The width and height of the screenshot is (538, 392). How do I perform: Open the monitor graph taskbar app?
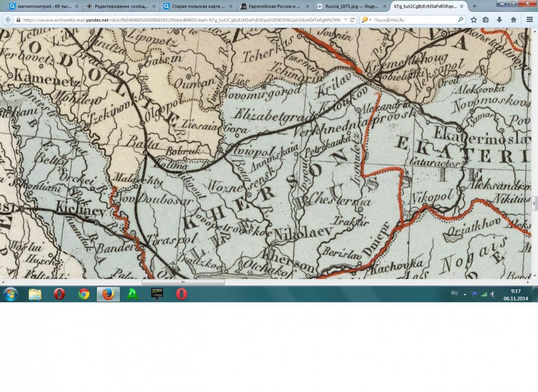pos(157,294)
